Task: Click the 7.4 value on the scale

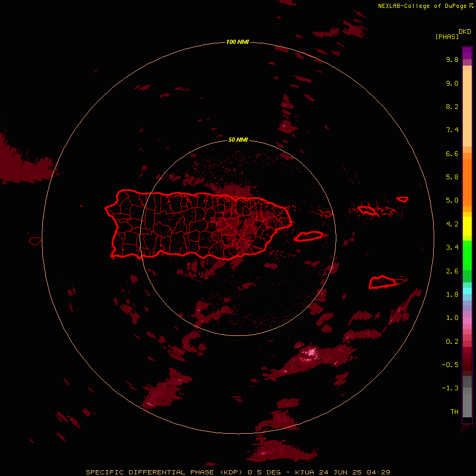Action: tap(452, 130)
